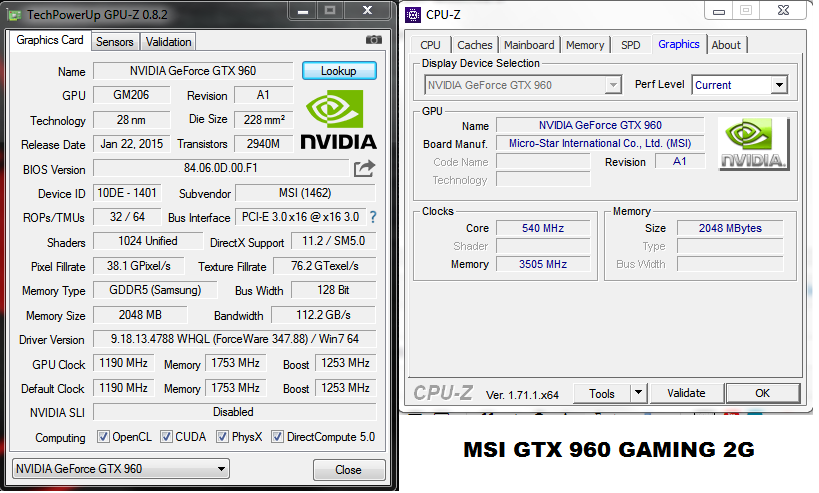819x493 pixels.
Task: Open the Caches tab
Action: (474, 45)
